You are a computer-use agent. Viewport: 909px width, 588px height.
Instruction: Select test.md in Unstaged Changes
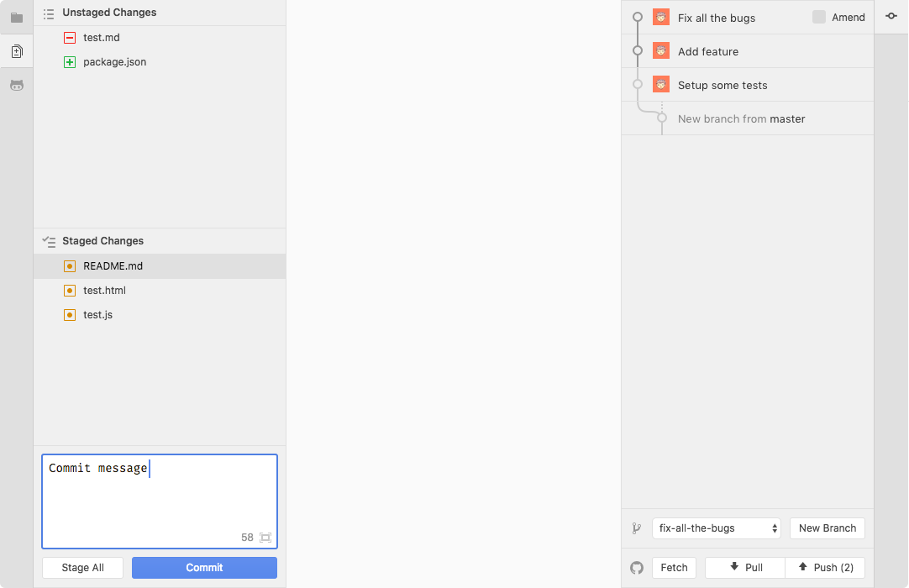(x=160, y=38)
